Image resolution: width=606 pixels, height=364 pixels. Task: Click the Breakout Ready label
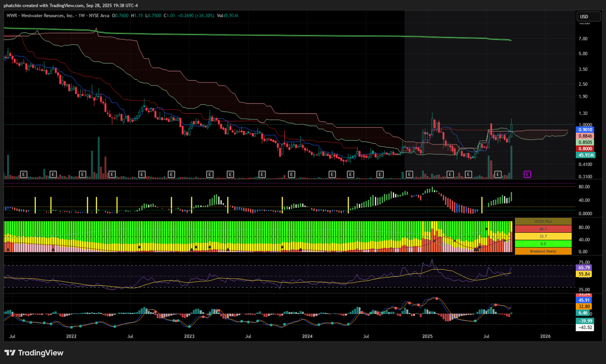pos(543,251)
